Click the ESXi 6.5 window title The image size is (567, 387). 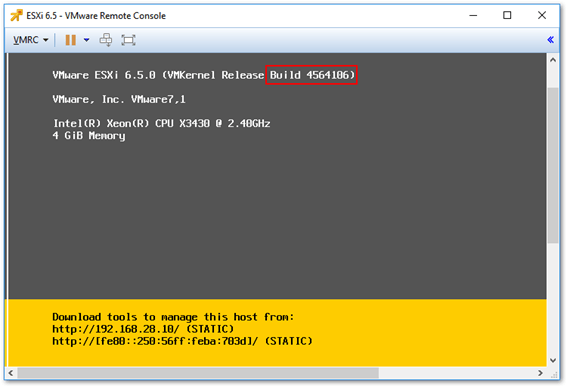96,16
